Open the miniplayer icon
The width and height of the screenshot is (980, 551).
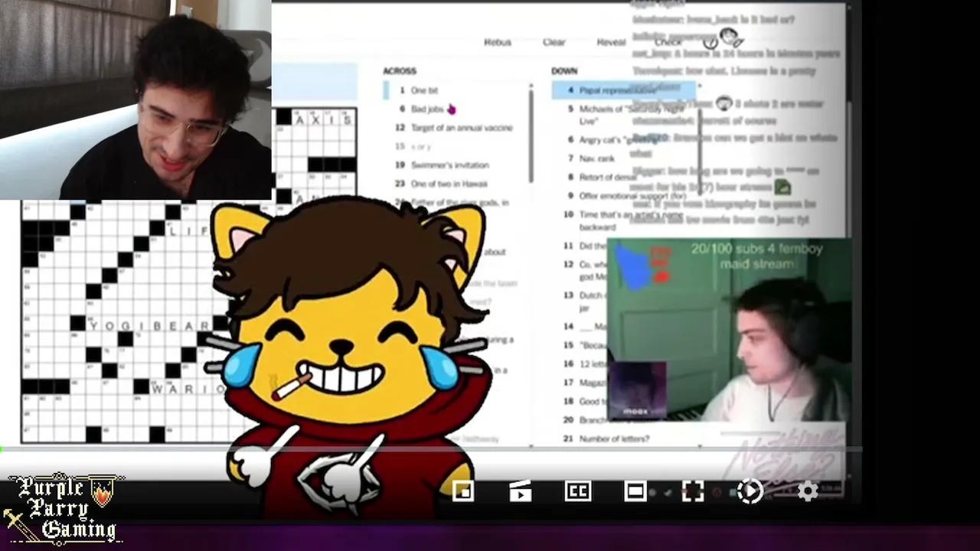click(x=463, y=491)
